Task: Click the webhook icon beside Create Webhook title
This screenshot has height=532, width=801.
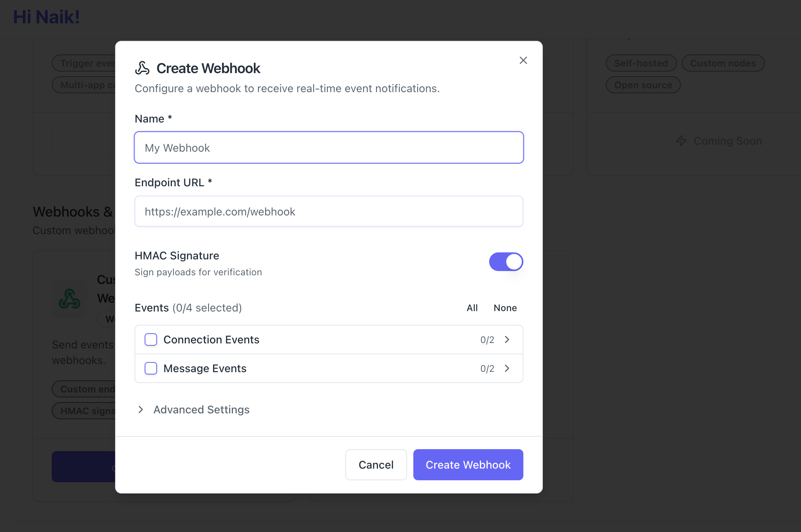Action: [142, 68]
